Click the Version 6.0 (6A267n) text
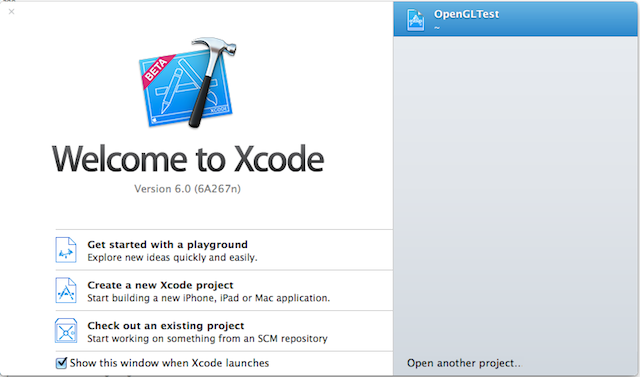This screenshot has height=377, width=640. (187, 189)
